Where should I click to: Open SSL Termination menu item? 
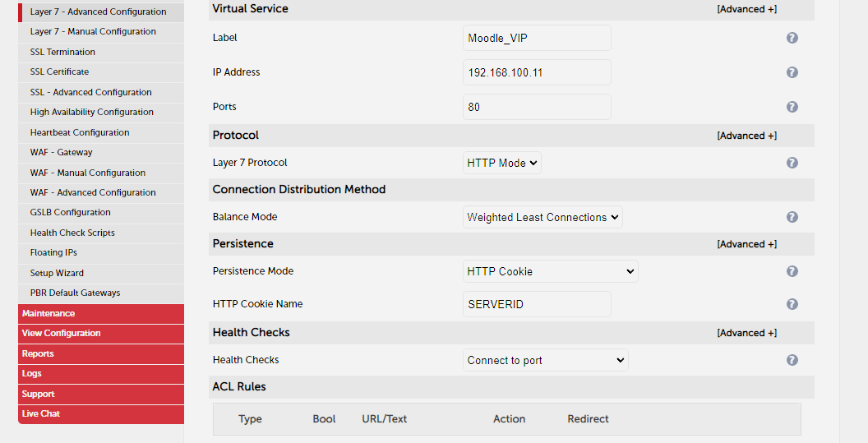101,52
